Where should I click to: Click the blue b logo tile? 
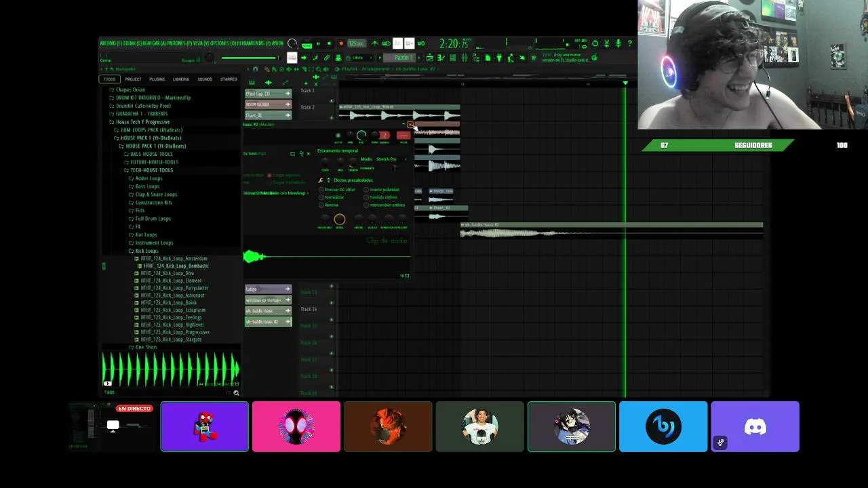coord(663,426)
